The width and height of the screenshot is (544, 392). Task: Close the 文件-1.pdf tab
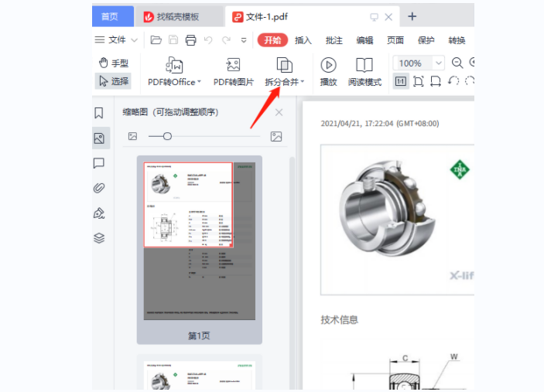tap(388, 17)
